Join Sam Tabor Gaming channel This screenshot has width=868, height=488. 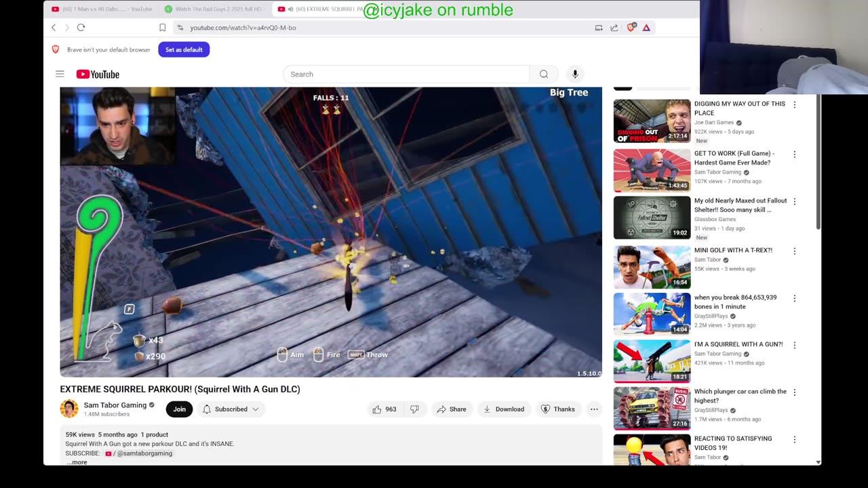coord(179,409)
